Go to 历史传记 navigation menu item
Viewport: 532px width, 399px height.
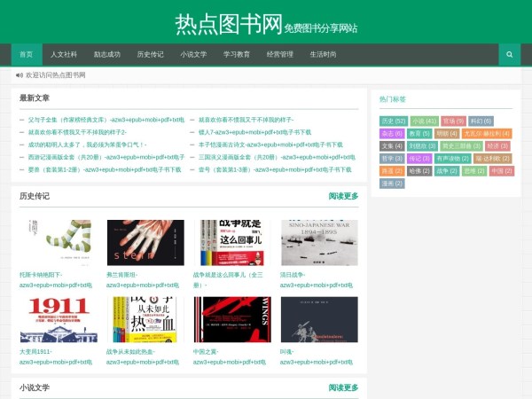click(x=150, y=54)
